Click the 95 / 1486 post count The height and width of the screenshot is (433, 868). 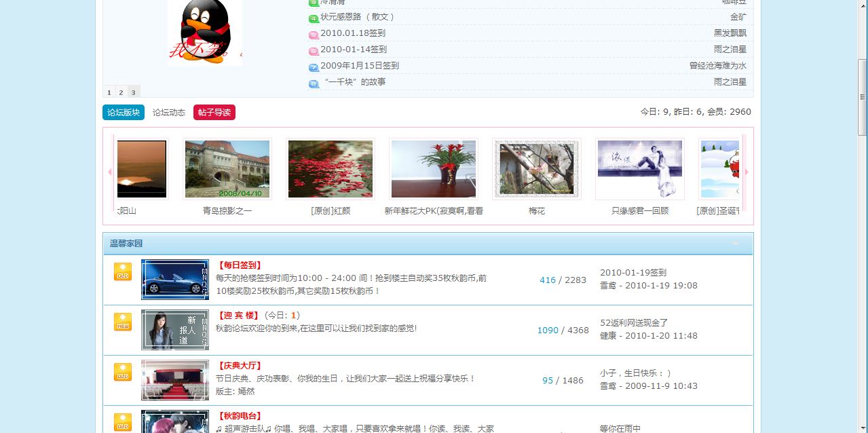pyautogui.click(x=563, y=381)
